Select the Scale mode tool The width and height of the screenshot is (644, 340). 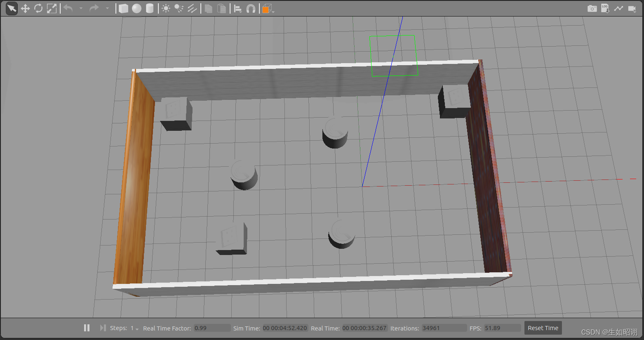pos(52,8)
